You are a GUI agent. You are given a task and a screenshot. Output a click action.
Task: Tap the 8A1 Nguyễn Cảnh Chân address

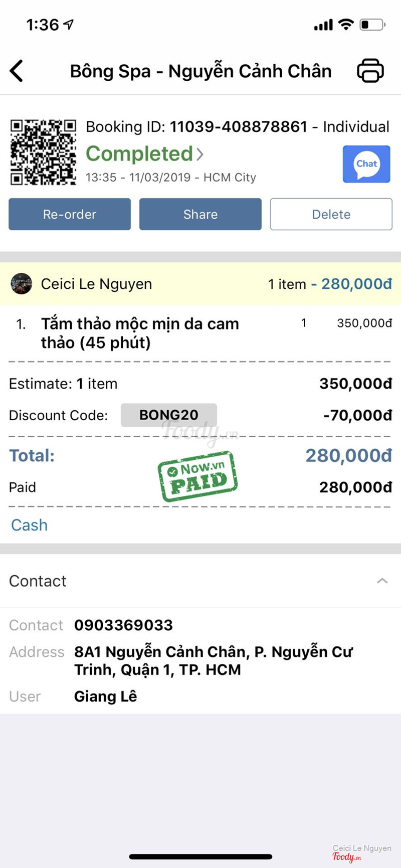(213, 660)
